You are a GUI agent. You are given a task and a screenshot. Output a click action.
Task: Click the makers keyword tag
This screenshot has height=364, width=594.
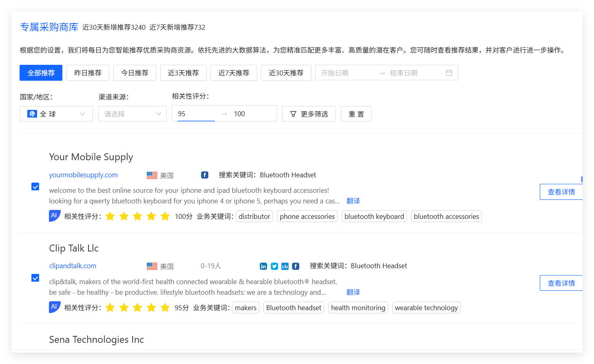pyautogui.click(x=246, y=308)
